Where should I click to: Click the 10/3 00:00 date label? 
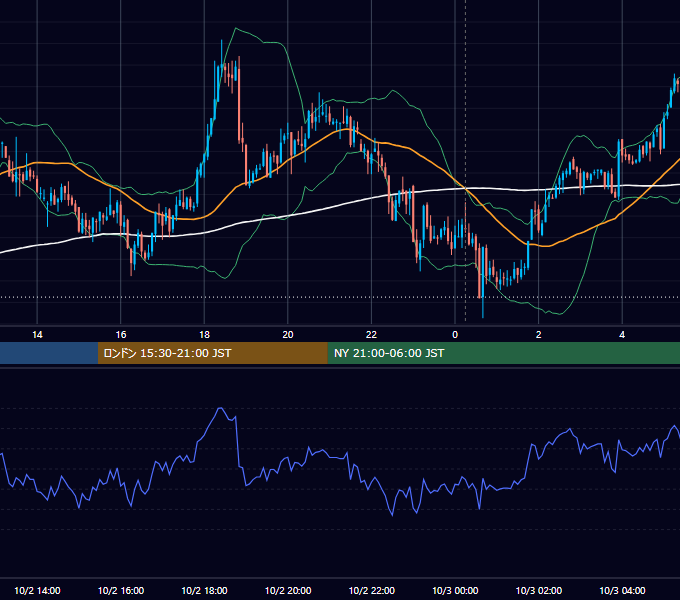click(x=455, y=590)
